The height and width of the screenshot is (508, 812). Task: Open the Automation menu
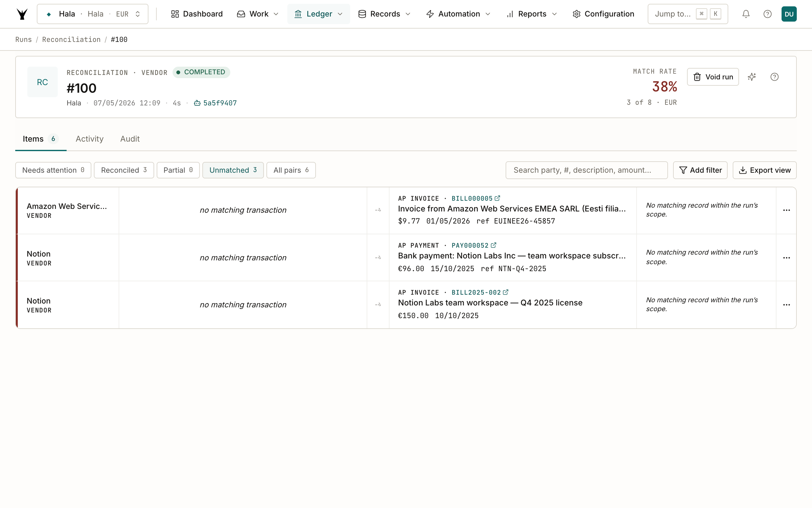point(458,14)
